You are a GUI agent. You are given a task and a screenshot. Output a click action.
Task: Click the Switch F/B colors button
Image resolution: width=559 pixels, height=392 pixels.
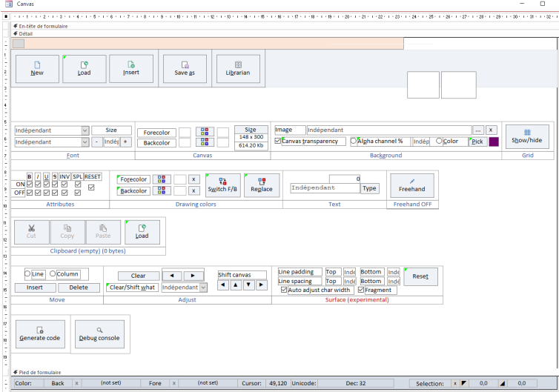(x=223, y=185)
